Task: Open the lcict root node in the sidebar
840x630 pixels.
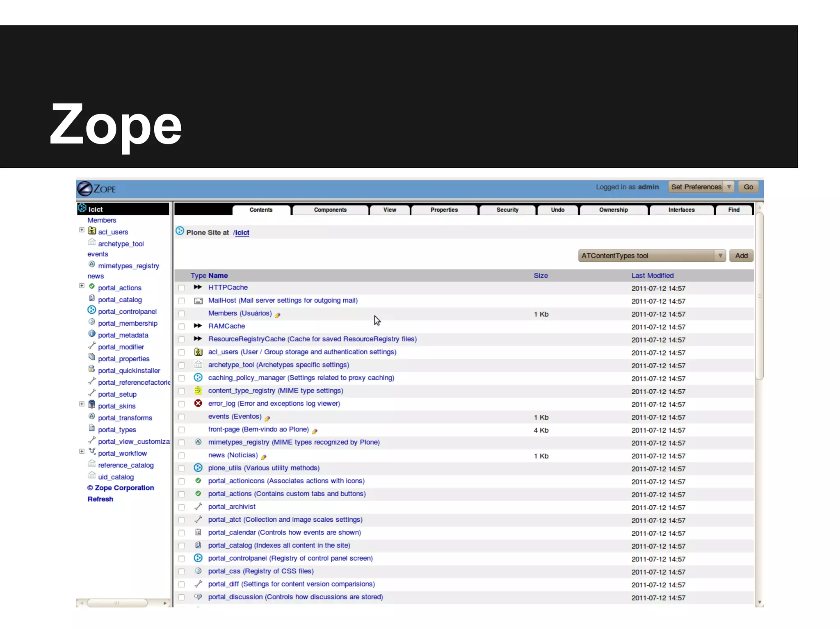Action: click(x=96, y=209)
